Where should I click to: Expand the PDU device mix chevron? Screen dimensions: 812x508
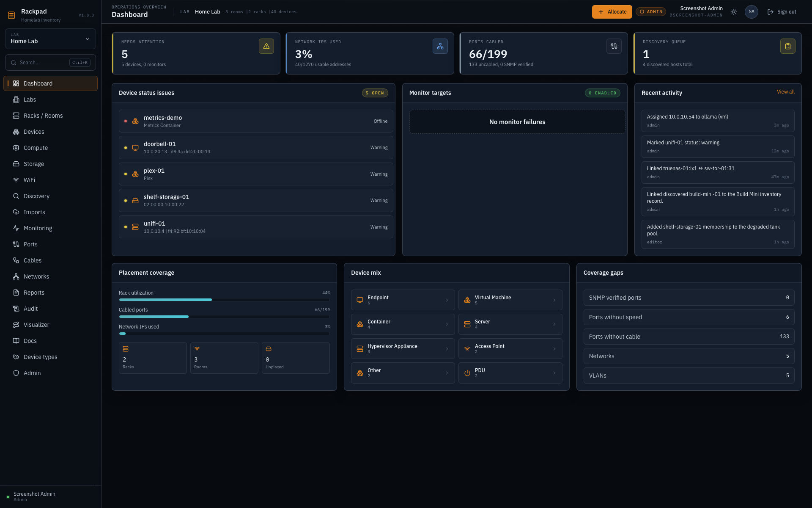pyautogui.click(x=554, y=373)
